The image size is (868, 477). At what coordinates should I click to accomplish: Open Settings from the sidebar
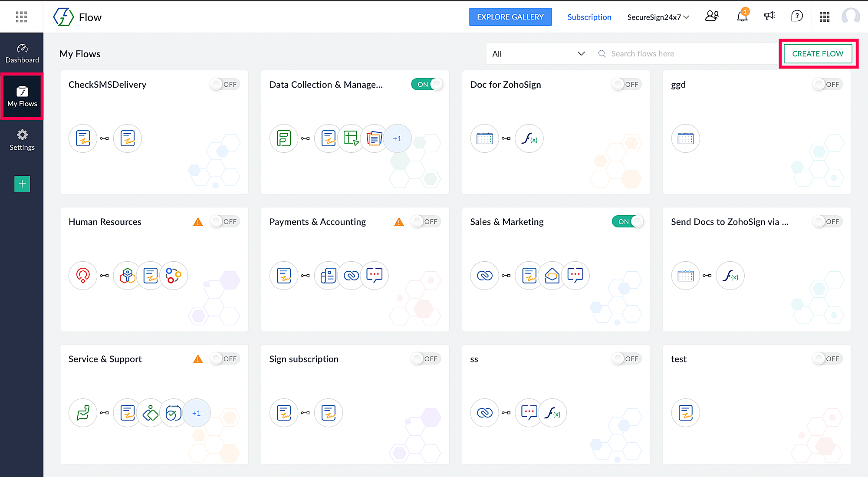tap(22, 140)
